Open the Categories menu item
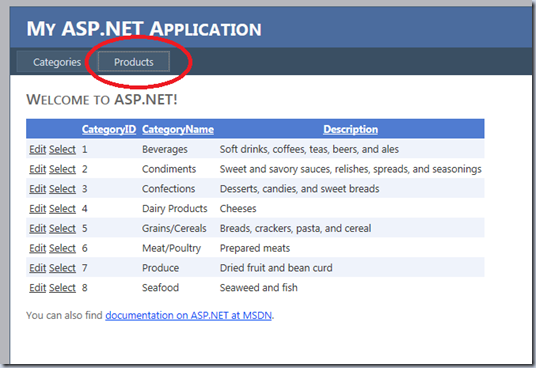This screenshot has width=536, height=368. click(x=57, y=62)
